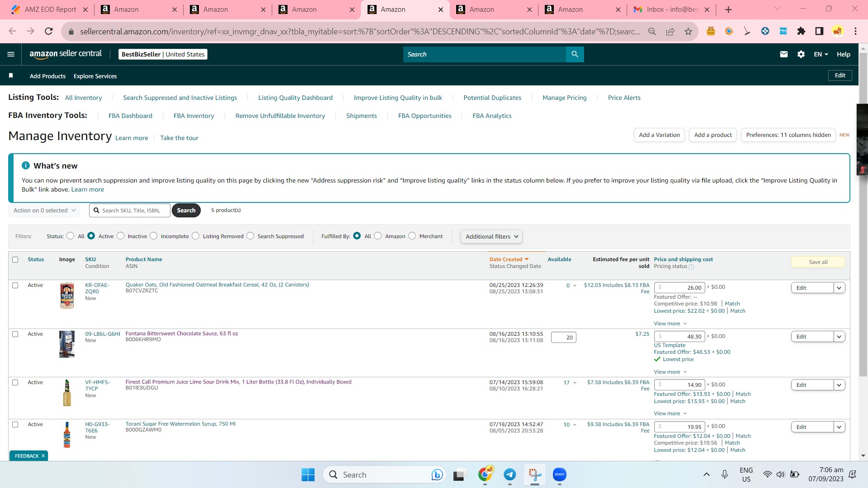Open the Quaker Oats product name link
Viewport: 868px width, 488px height.
[217, 285]
